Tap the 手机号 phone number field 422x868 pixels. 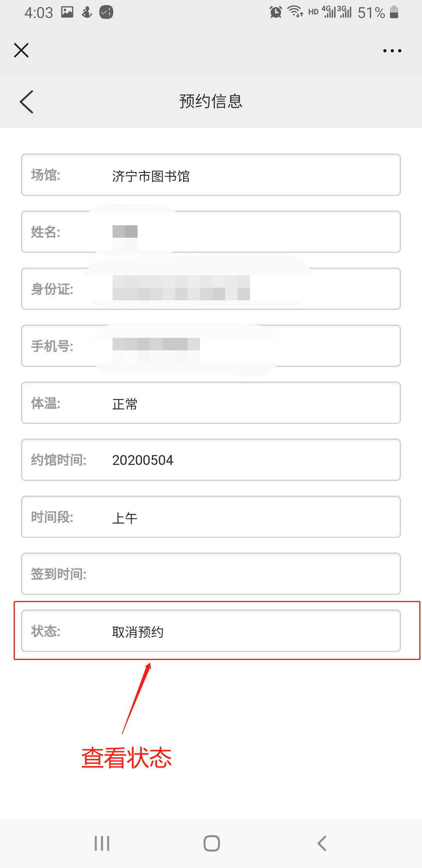211,346
